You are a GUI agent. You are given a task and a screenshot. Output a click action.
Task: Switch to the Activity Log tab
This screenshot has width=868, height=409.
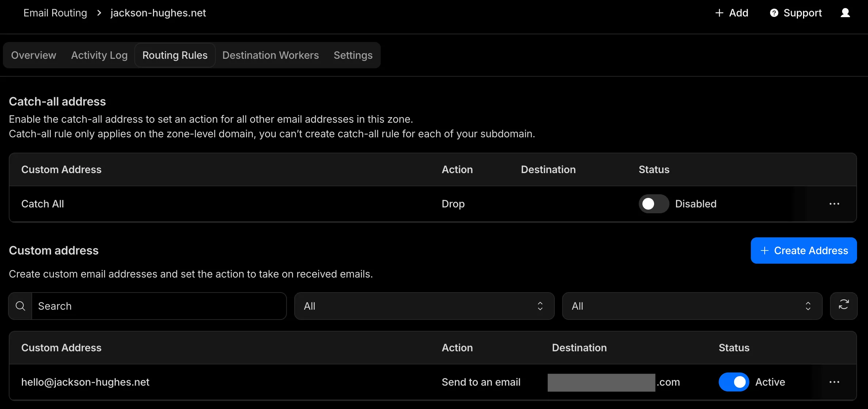[99, 55]
